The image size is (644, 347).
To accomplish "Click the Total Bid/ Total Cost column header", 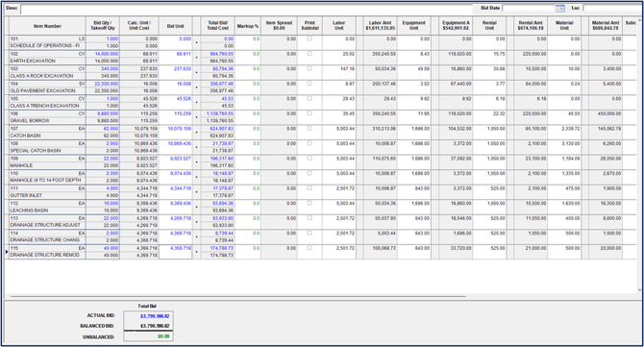I will click(x=217, y=26).
